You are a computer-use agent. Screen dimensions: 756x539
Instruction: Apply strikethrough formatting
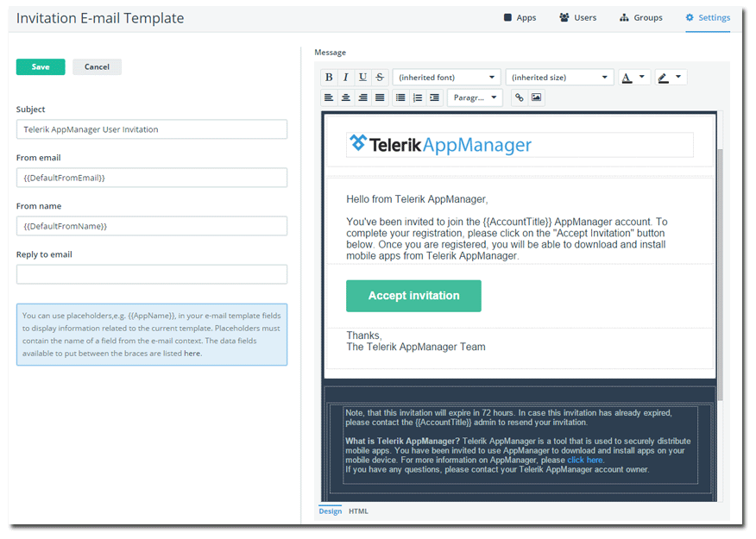pos(379,77)
